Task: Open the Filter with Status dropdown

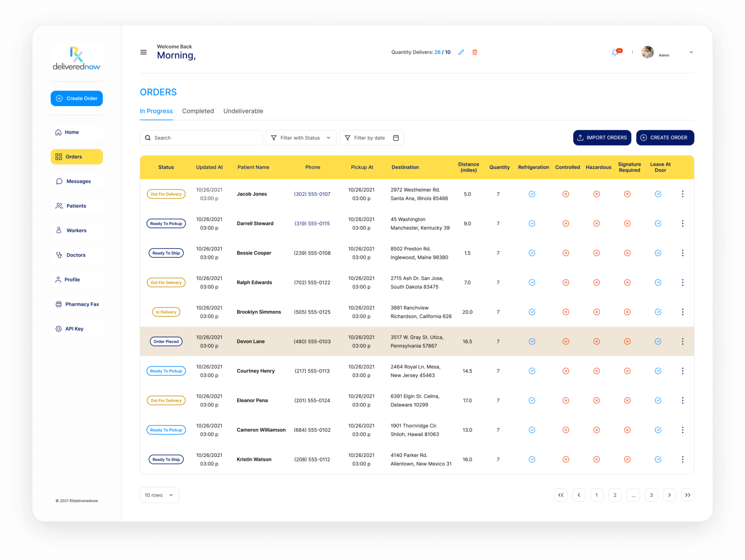Action: (301, 138)
